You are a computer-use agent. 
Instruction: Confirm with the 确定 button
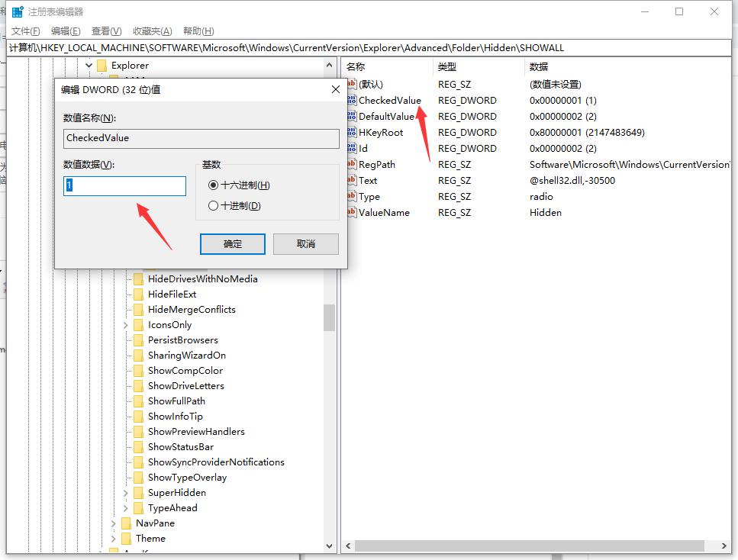tap(233, 244)
